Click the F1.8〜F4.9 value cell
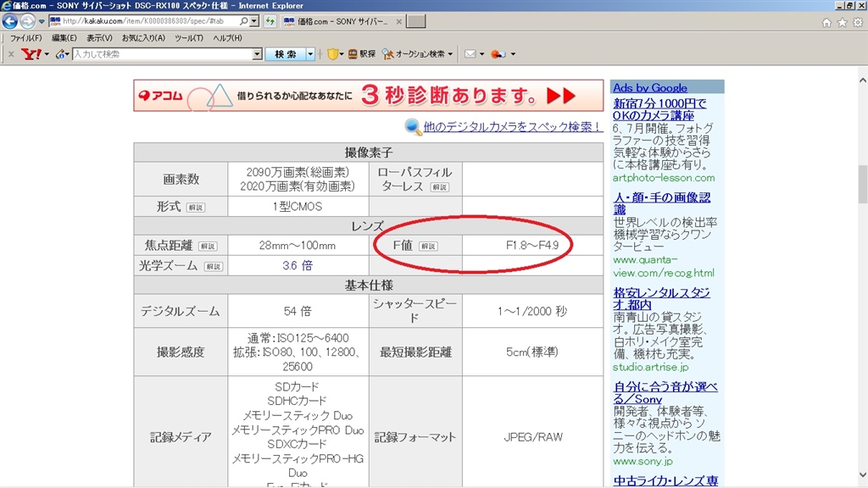The height and width of the screenshot is (488, 868). [x=532, y=245]
